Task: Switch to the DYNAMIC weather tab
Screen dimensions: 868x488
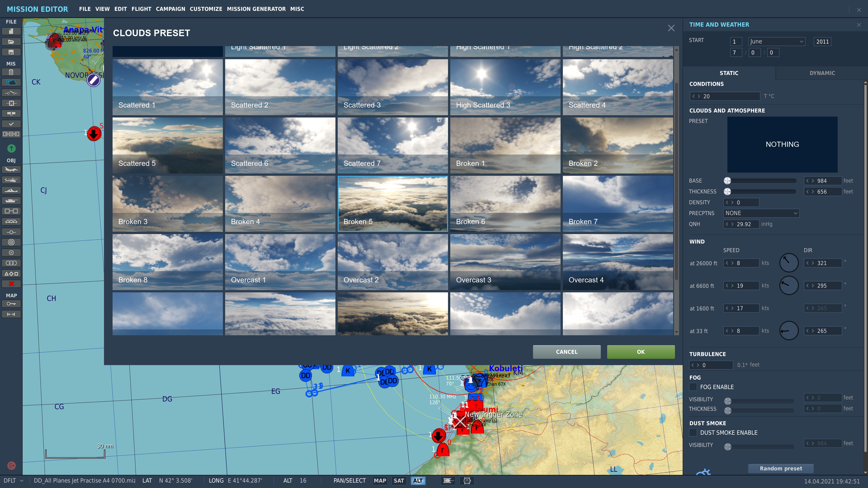Action: (x=822, y=73)
